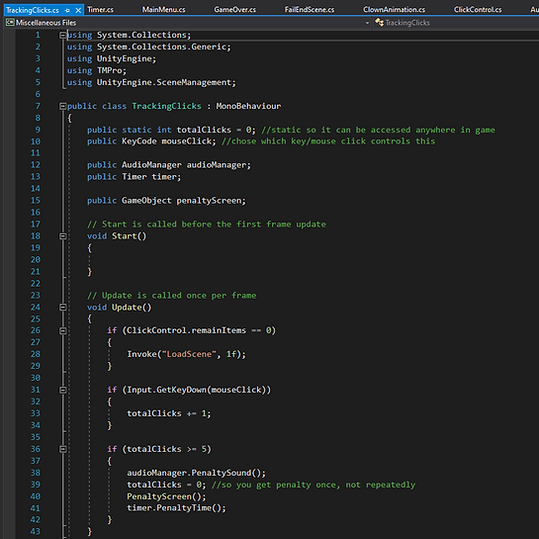The width and height of the screenshot is (539, 539).
Task: Collapse the Update() method
Action: pos(63,307)
